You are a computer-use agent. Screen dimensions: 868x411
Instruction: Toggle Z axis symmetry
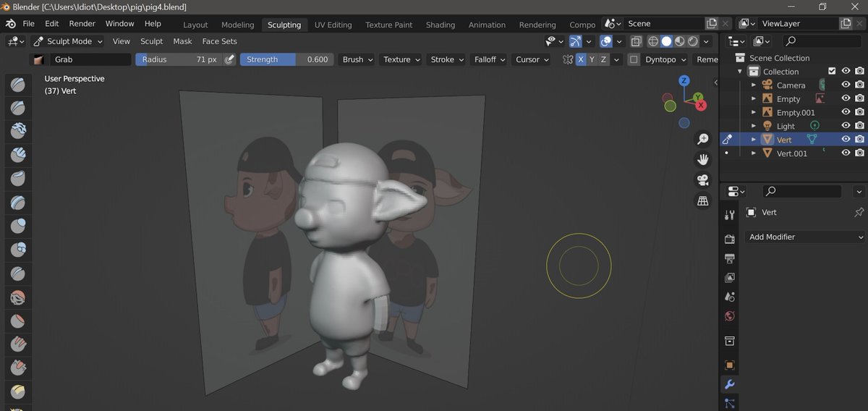click(x=603, y=59)
